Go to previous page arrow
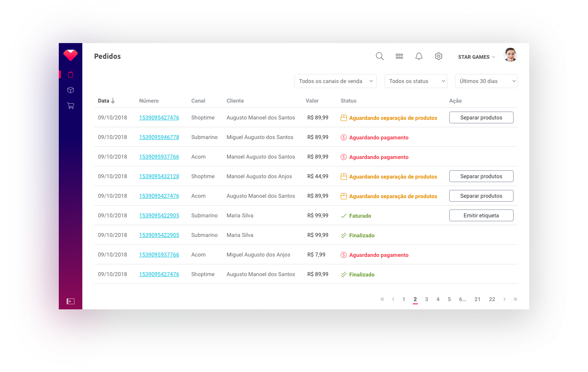 tap(393, 299)
